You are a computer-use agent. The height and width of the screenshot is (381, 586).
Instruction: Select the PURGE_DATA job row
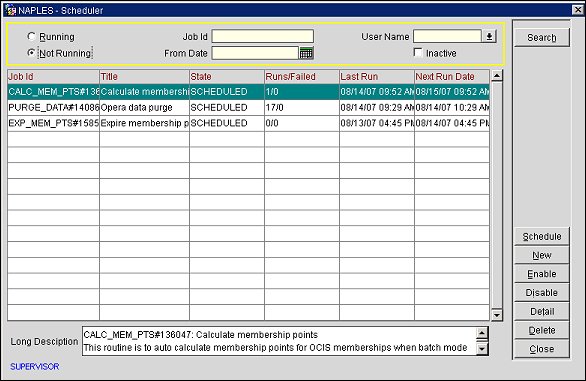click(248, 108)
